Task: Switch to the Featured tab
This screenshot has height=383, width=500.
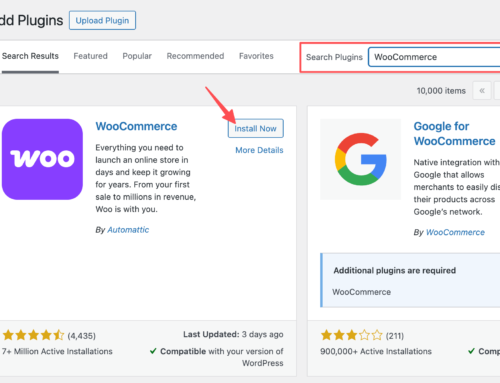Action: 90,56
